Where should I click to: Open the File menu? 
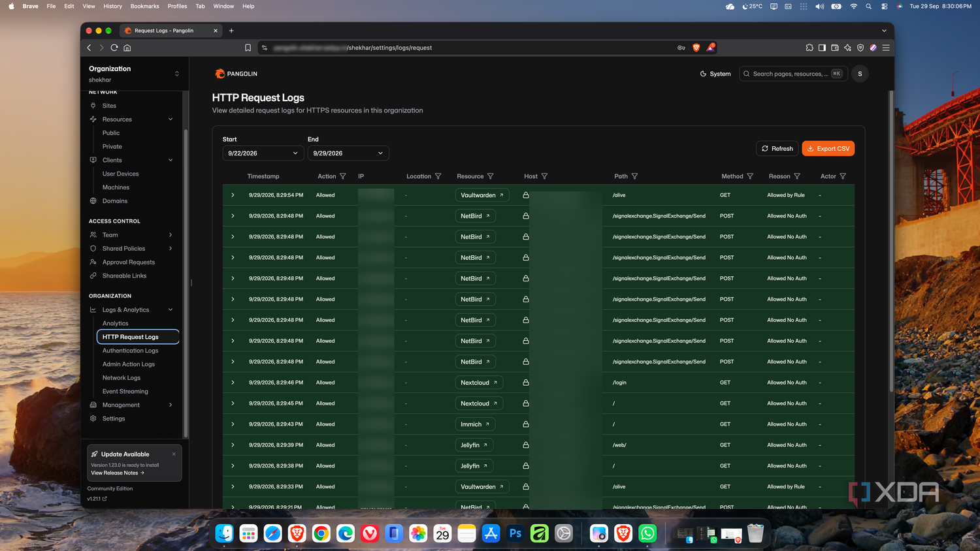point(51,7)
